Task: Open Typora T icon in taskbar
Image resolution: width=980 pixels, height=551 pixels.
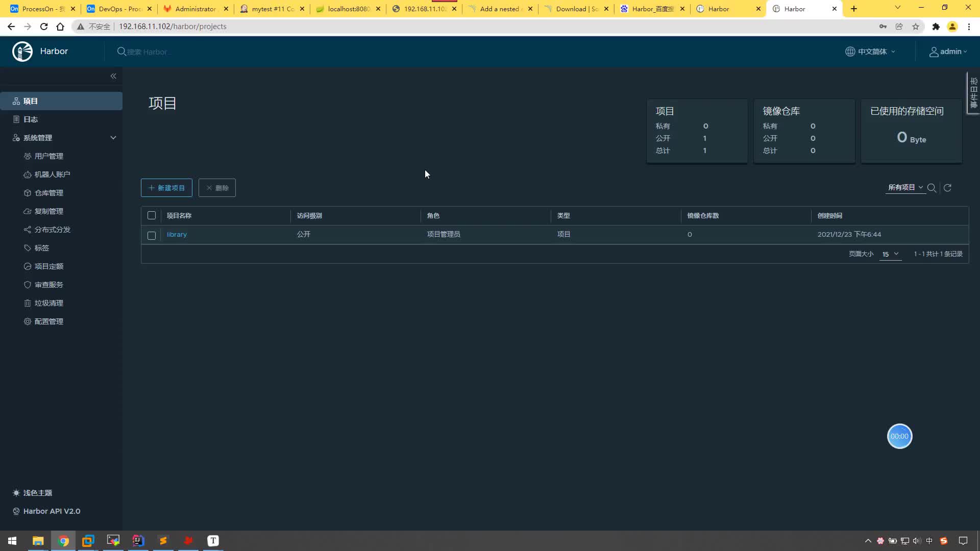Action: [213, 541]
